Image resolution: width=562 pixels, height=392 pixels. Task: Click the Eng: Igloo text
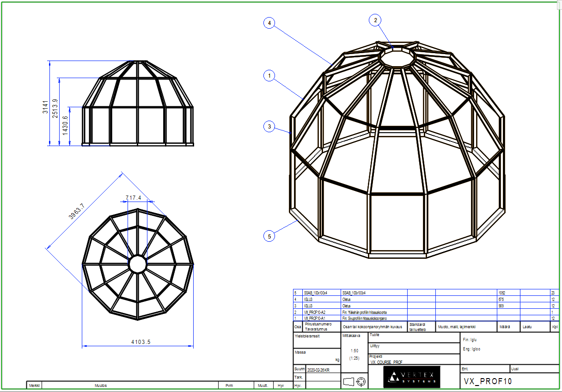click(x=471, y=349)
